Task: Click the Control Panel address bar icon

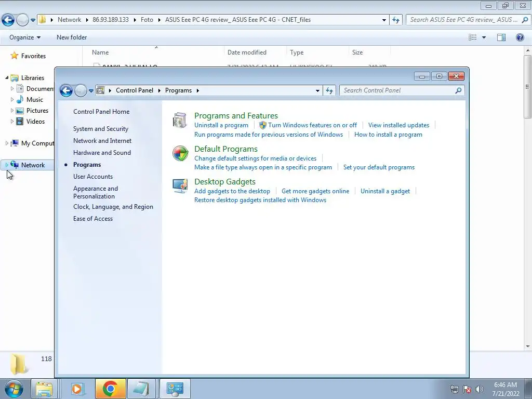Action: coord(100,90)
